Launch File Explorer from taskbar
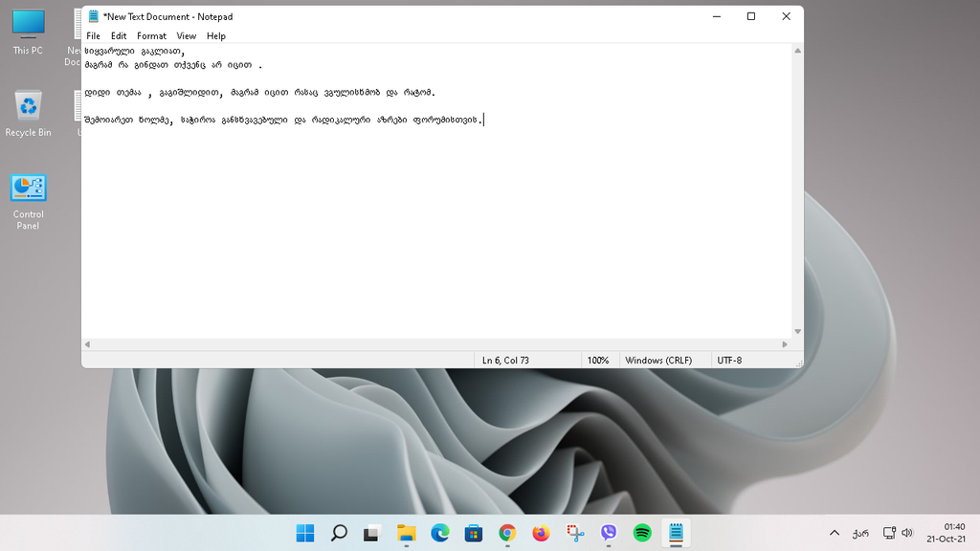Viewport: 980px width, 551px height. [406, 533]
